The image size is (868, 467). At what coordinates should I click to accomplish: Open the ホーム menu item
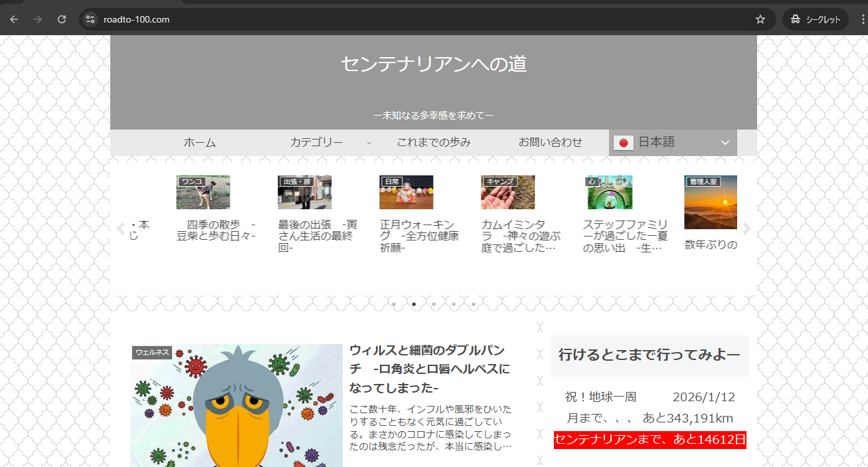pyautogui.click(x=200, y=142)
